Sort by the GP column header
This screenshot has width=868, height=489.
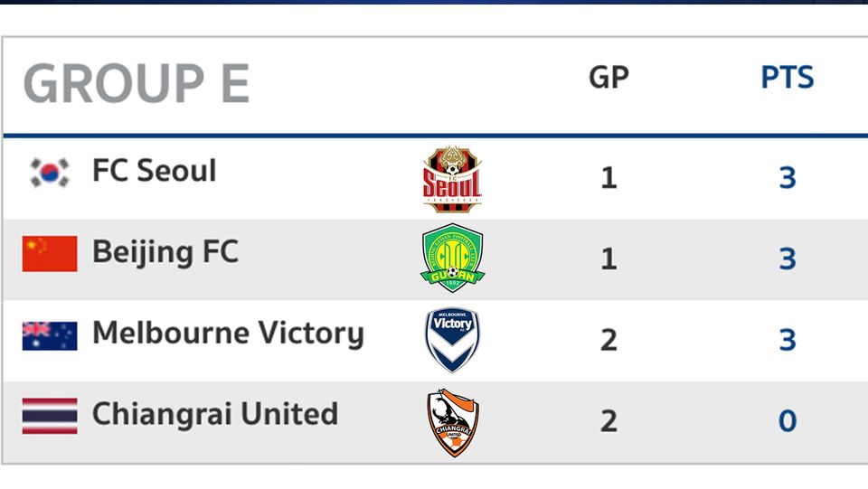[x=609, y=77]
